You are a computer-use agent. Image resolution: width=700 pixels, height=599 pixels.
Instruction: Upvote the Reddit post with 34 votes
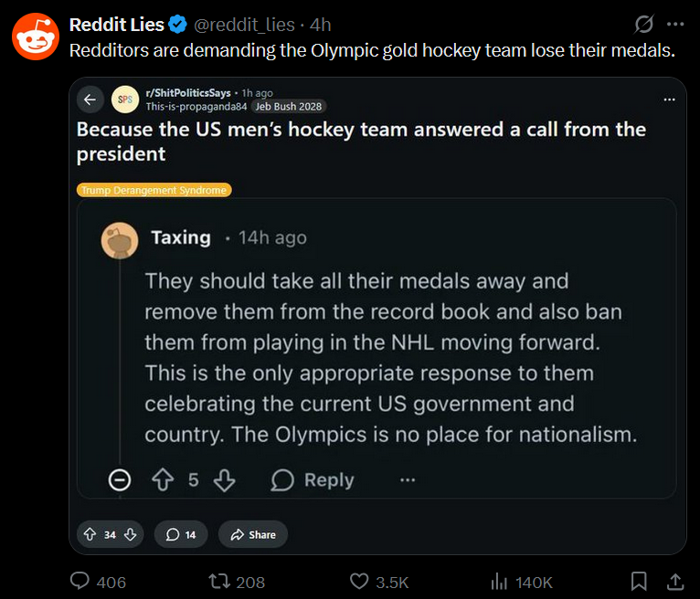tap(90, 534)
